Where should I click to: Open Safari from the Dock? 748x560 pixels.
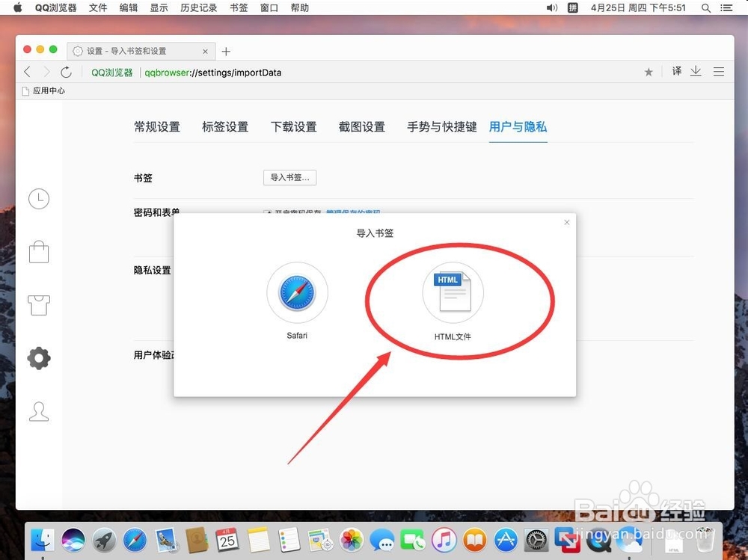click(135, 540)
